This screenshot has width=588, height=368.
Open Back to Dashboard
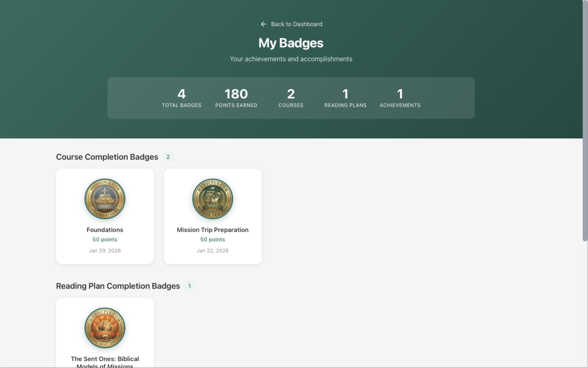tap(296, 24)
